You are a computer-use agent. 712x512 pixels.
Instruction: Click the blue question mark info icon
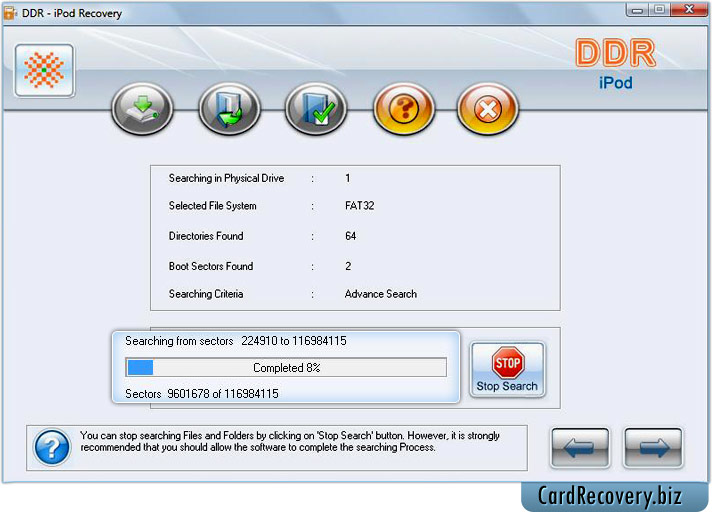[52, 448]
